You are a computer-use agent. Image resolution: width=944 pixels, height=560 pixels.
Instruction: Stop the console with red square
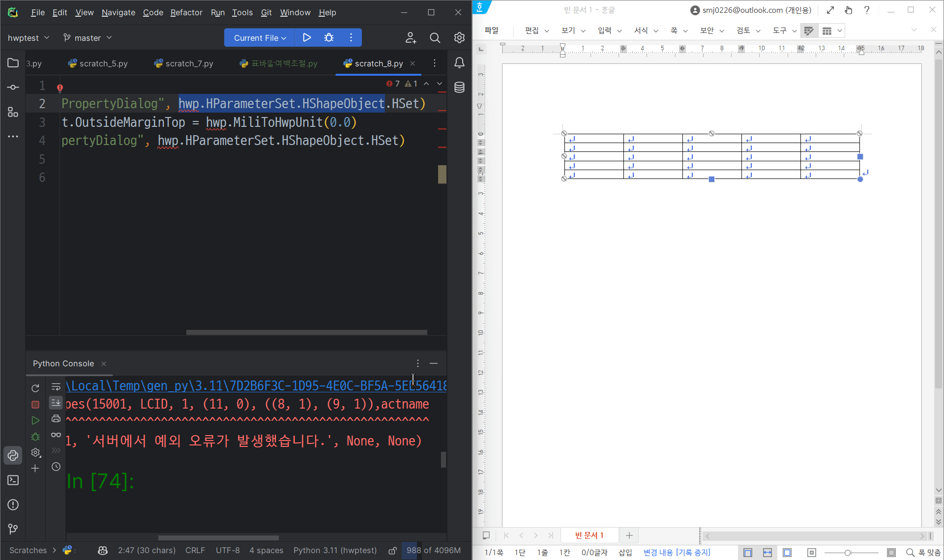[35, 405]
